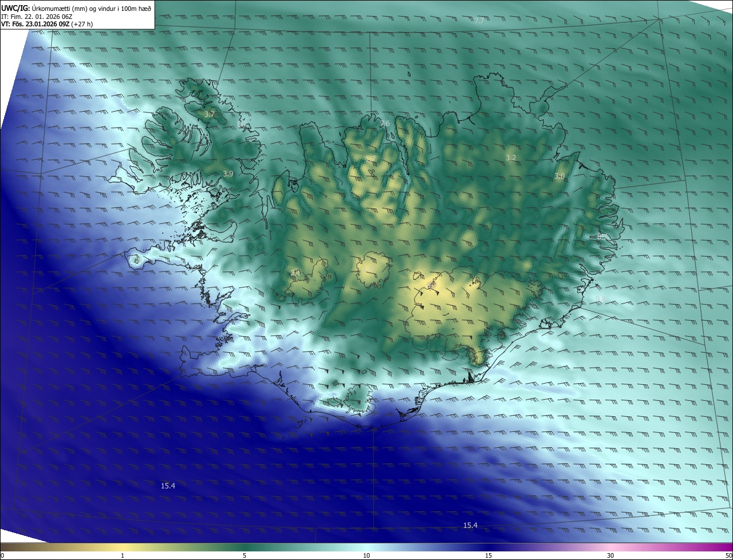Viewport: 733px width, 560px height.
Task: Pick the dark green band above tick 5
Action: 245,547
